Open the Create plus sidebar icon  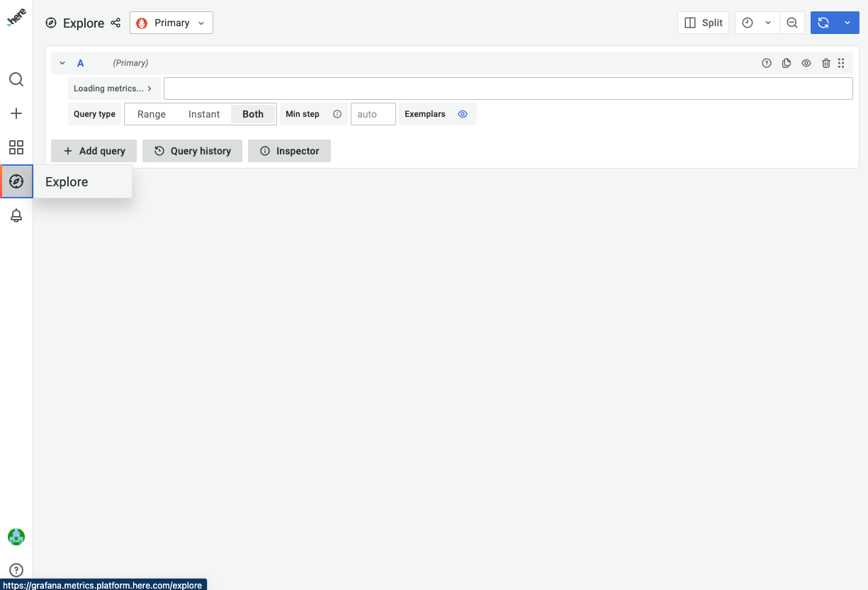click(16, 113)
